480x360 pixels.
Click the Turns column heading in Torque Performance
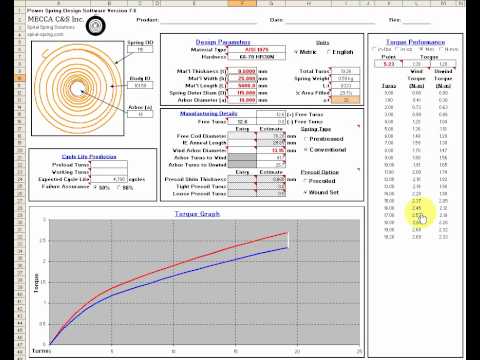[x=389, y=86]
